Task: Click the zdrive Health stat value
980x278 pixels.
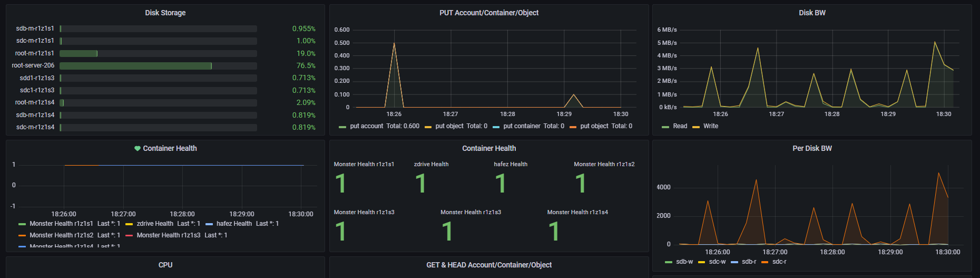Action: click(x=420, y=184)
